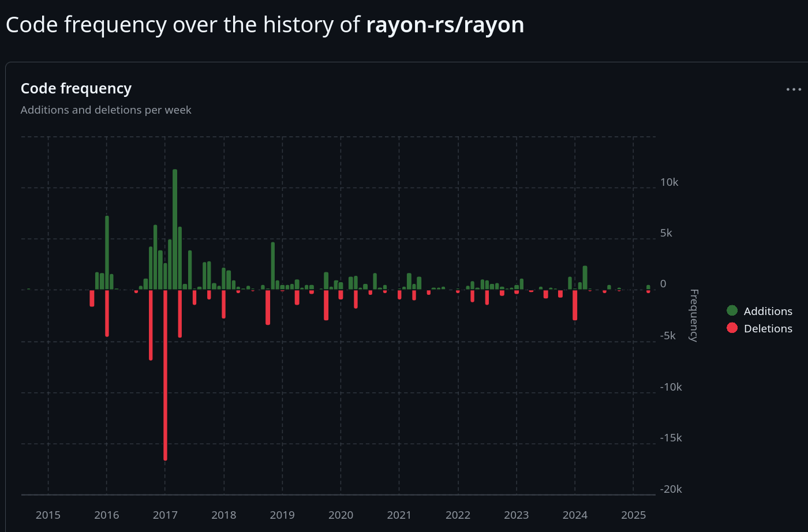Click the 2022 x-axis label

[x=458, y=515]
